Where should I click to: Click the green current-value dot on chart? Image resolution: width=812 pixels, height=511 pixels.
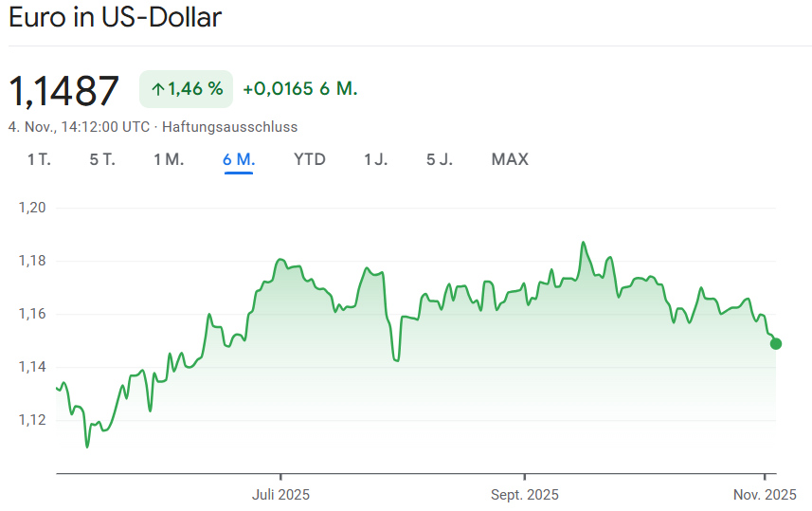pyautogui.click(x=776, y=343)
